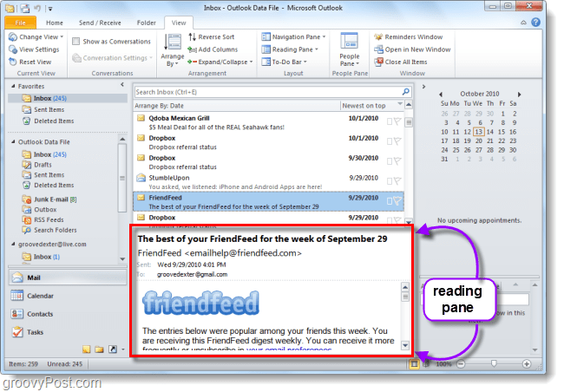This screenshot has height=392, width=564.
Task: Collapse groovedexter@live.com account tree
Action: [13, 245]
